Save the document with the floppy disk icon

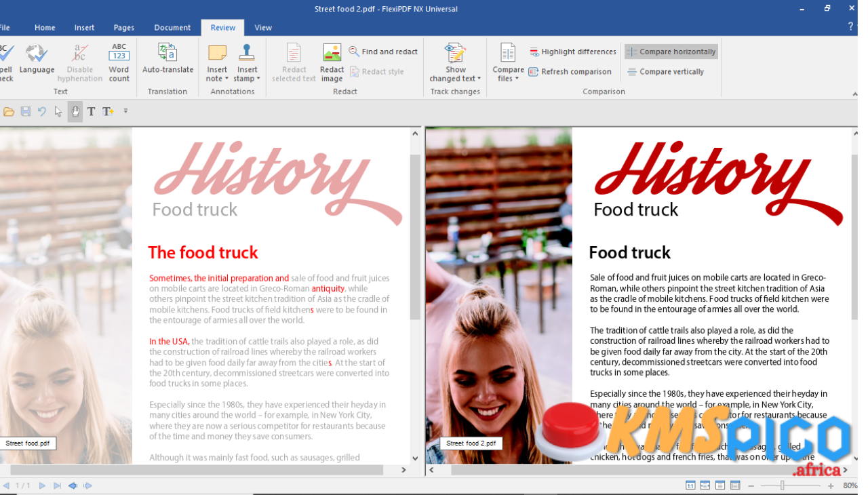(x=26, y=111)
